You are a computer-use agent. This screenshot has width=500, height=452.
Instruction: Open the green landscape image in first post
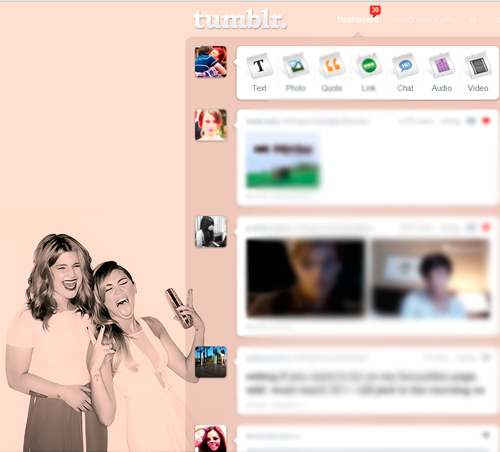click(283, 160)
